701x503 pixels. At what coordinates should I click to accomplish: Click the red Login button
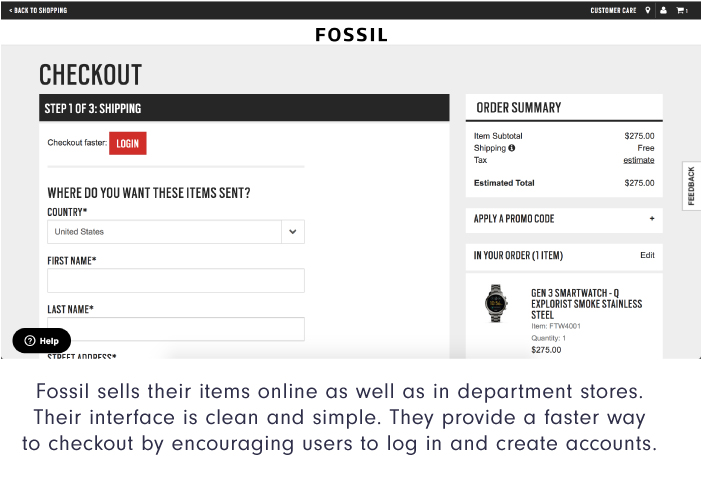coord(128,144)
